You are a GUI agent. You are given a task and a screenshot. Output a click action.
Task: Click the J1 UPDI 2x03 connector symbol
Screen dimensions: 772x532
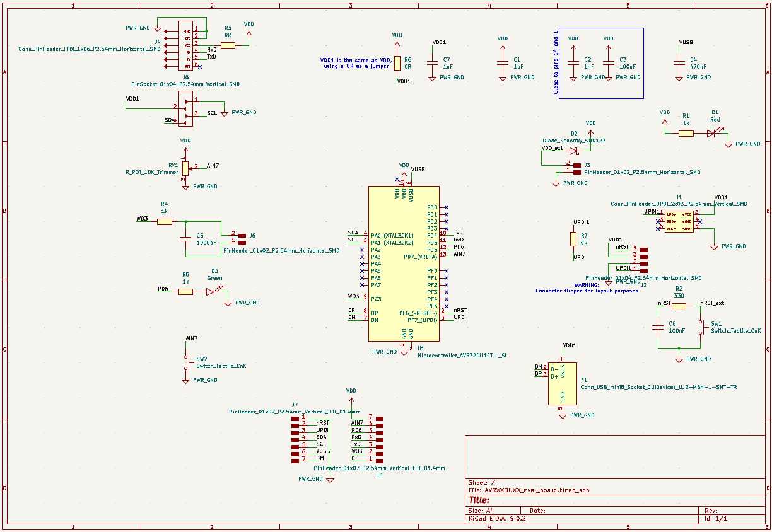(679, 221)
